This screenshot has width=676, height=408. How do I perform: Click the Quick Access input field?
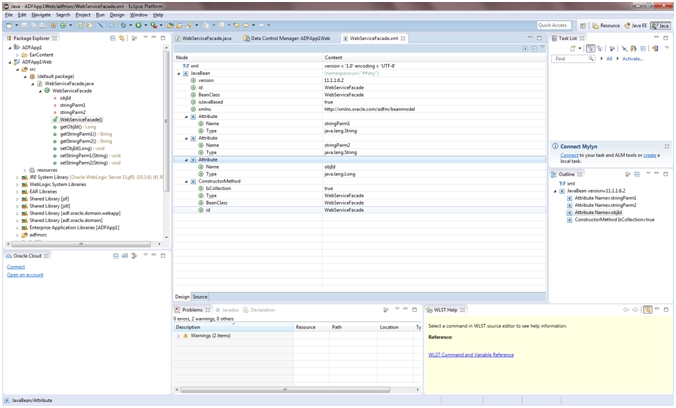tap(554, 25)
